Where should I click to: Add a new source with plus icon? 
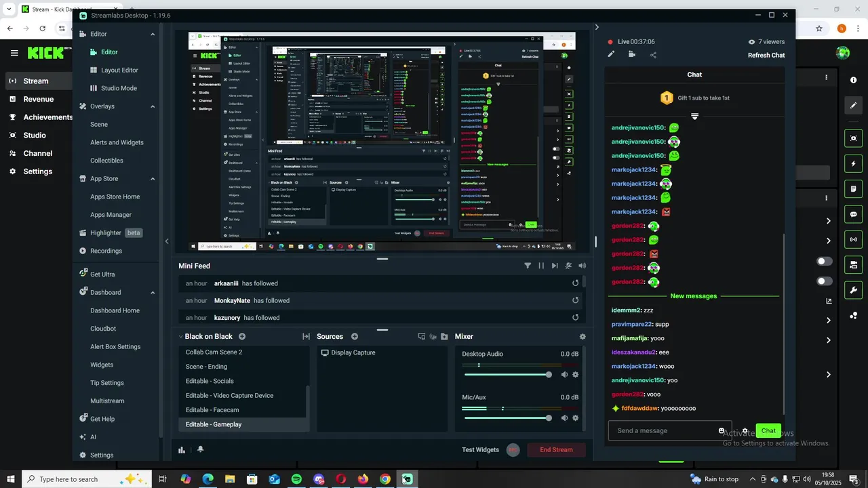click(354, 336)
